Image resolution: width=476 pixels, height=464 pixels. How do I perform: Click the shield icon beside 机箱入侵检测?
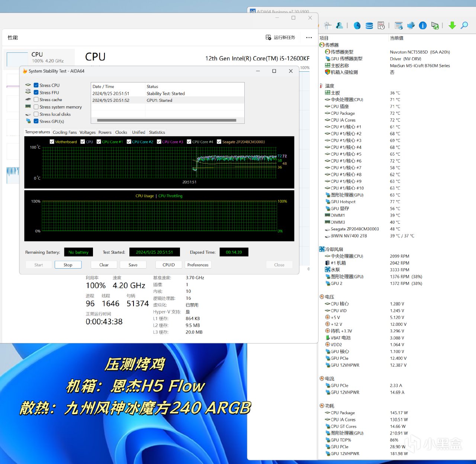click(x=328, y=72)
